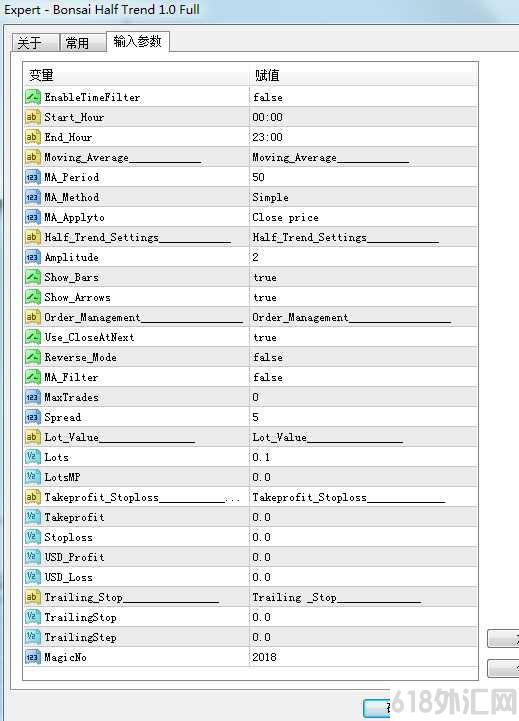Switch to the 关于 tab
The image size is (519, 721).
pos(35,43)
